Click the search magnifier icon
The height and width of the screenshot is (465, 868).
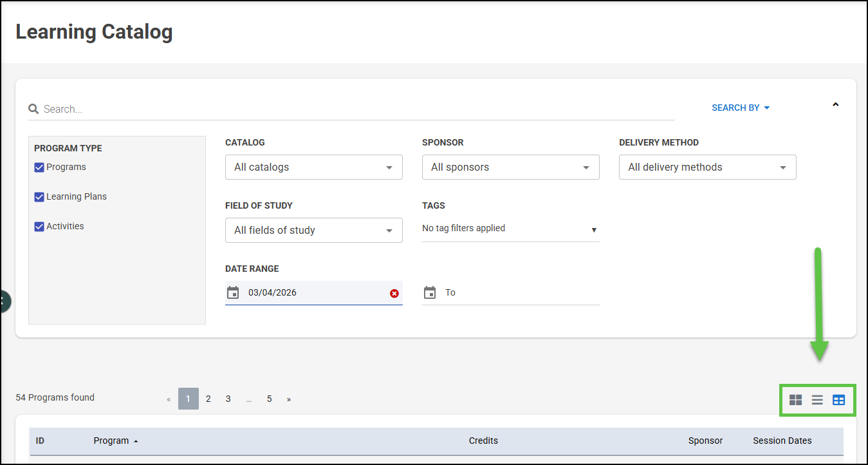(x=33, y=109)
